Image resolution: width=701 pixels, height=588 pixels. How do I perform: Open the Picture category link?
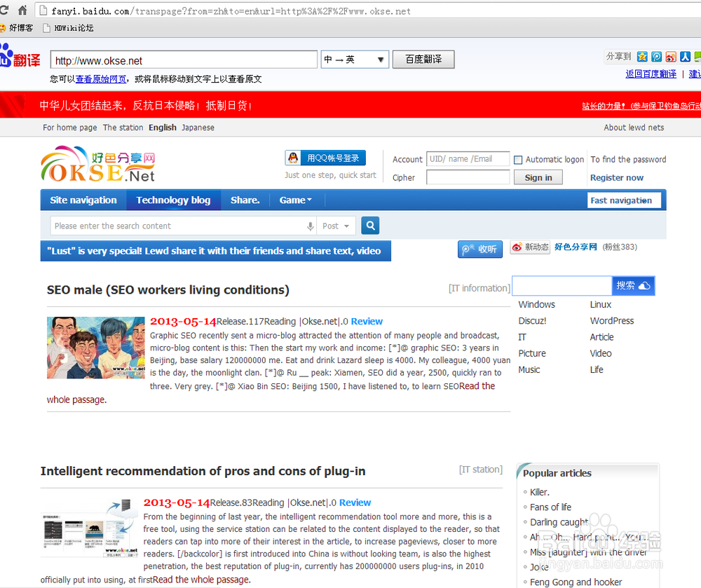click(x=532, y=353)
